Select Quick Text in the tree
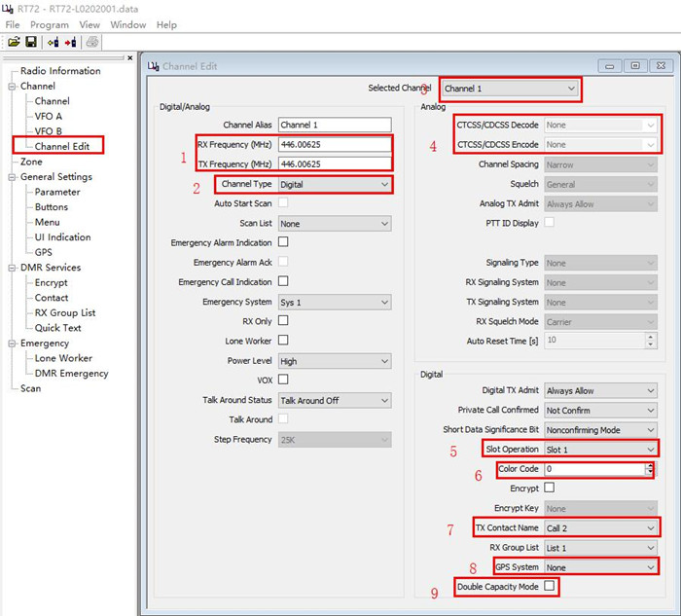 tap(58, 328)
